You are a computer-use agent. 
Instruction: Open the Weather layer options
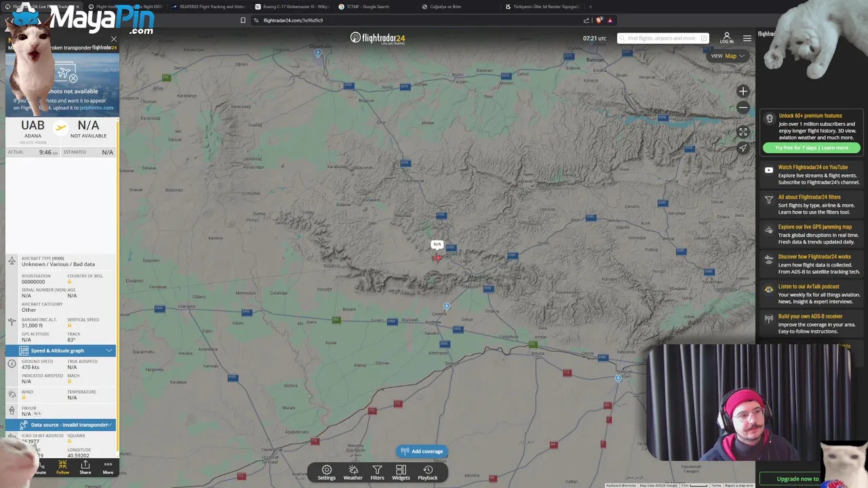click(353, 472)
